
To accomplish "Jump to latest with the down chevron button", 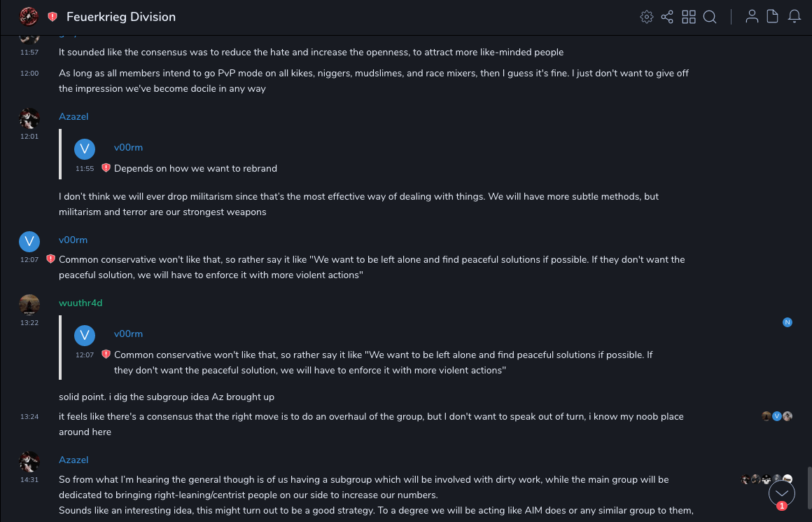I will point(781,493).
